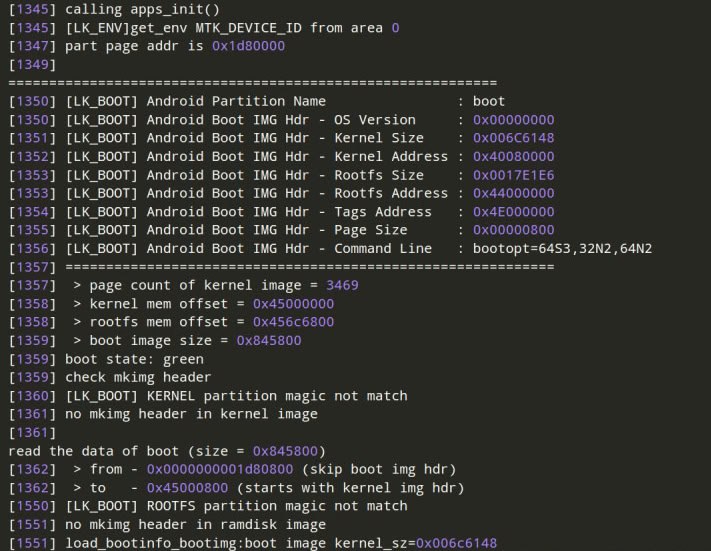
Task: Click the Android Partition Name value 'boot'
Action: pyautogui.click(x=489, y=101)
